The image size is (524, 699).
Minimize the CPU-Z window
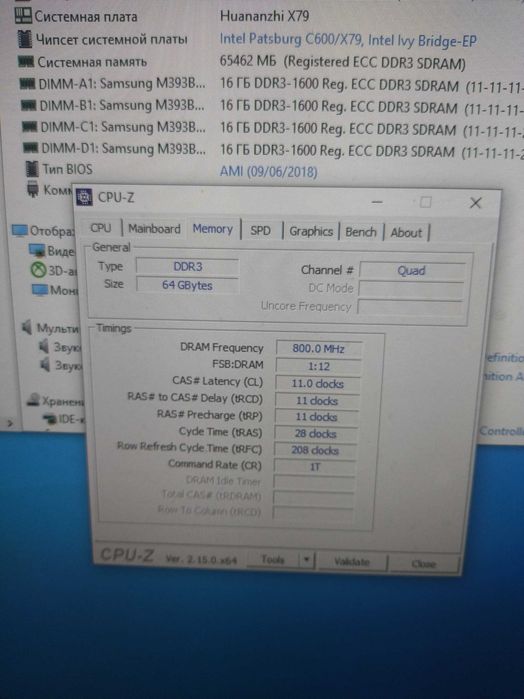(377, 201)
